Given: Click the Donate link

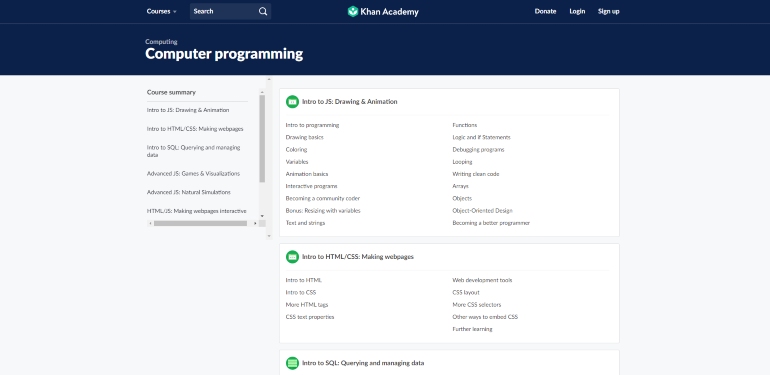Looking at the screenshot, I should coord(545,11).
